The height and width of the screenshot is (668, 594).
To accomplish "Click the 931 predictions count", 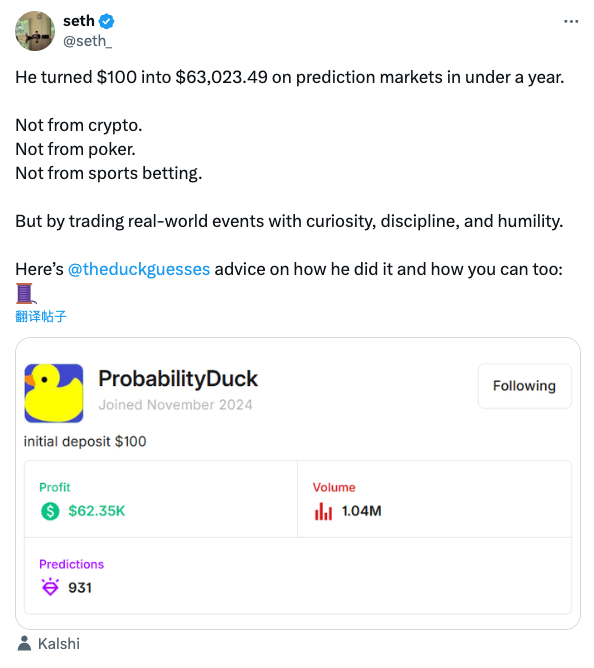I will point(80,587).
